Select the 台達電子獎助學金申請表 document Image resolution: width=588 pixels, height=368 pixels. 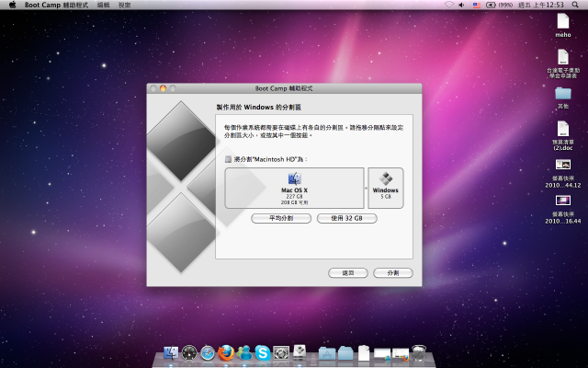click(x=563, y=63)
